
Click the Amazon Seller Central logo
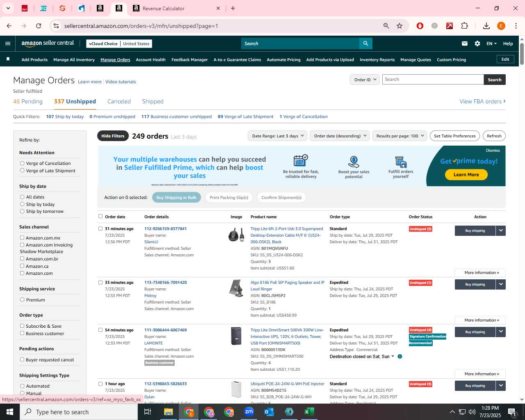(48, 43)
